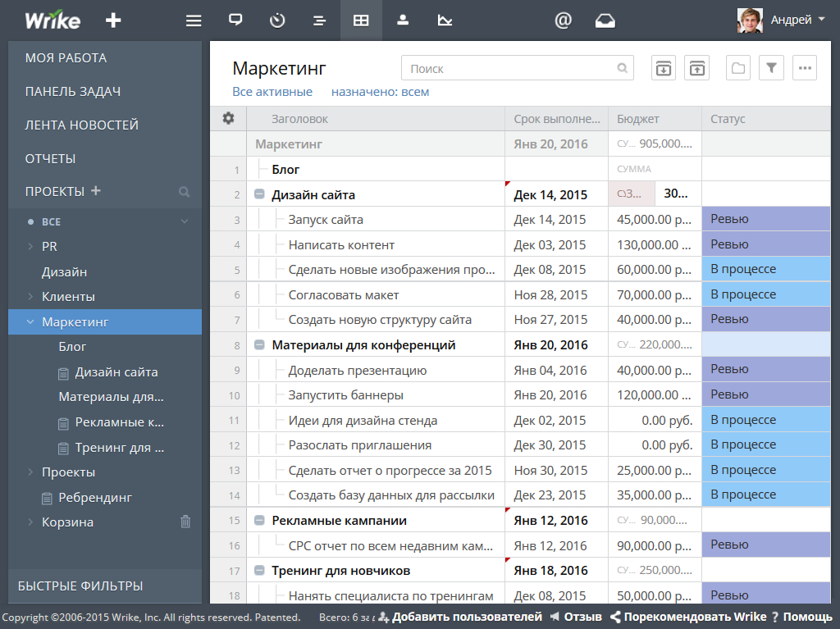This screenshot has height=629, width=840.
Task: Click the filter funnel icon
Action: pos(771,68)
